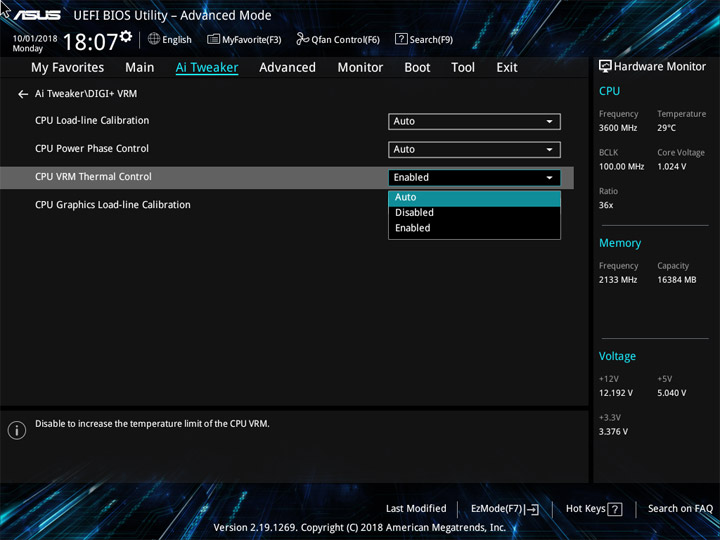Click the 5.040 V reading
The width and height of the screenshot is (720, 540).
672,393
